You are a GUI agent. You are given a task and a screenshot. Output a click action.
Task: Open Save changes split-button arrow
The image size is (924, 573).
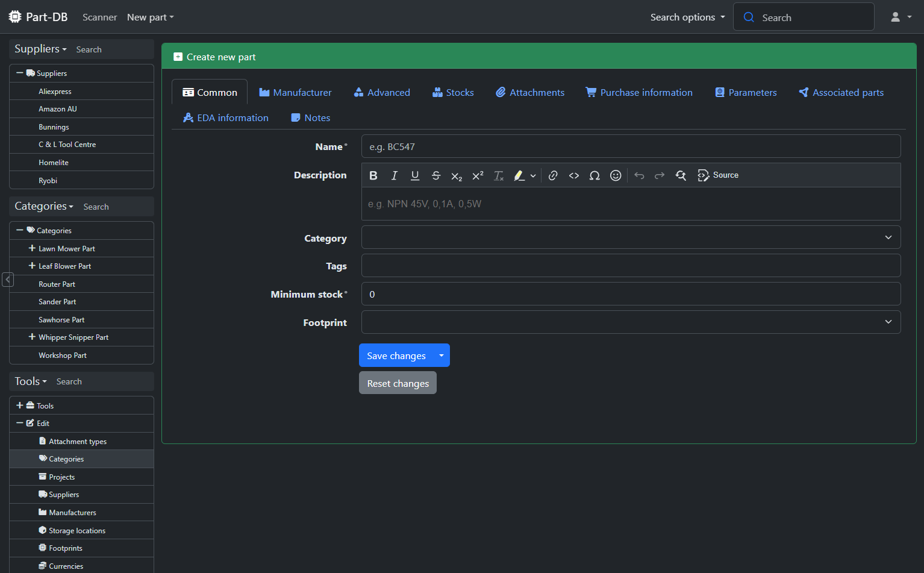pyautogui.click(x=442, y=355)
